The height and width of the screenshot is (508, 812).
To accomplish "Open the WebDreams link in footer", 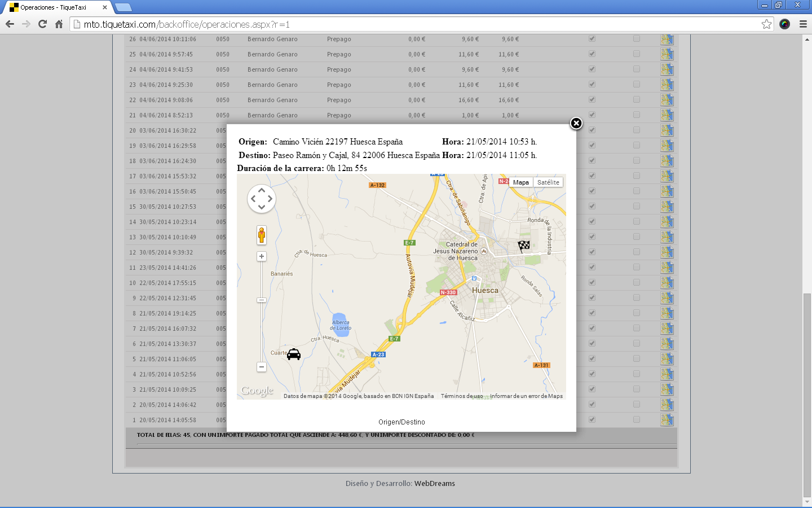I will tap(435, 484).
